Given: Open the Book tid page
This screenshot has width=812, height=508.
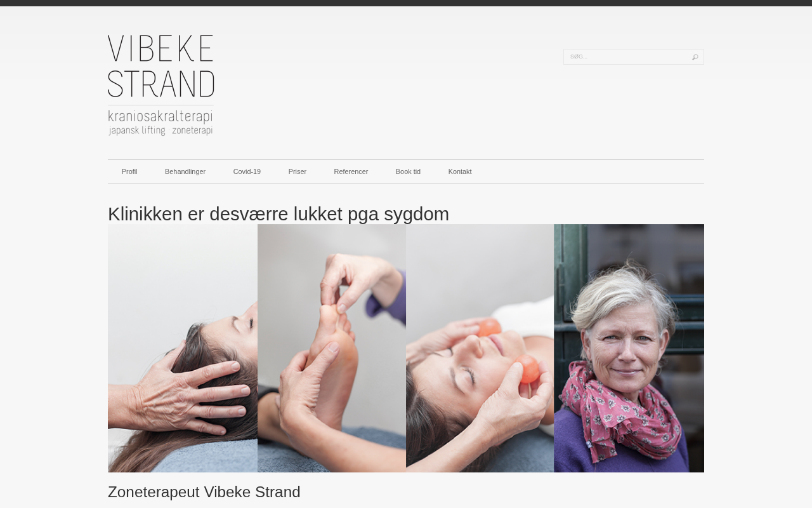Looking at the screenshot, I should 408,171.
